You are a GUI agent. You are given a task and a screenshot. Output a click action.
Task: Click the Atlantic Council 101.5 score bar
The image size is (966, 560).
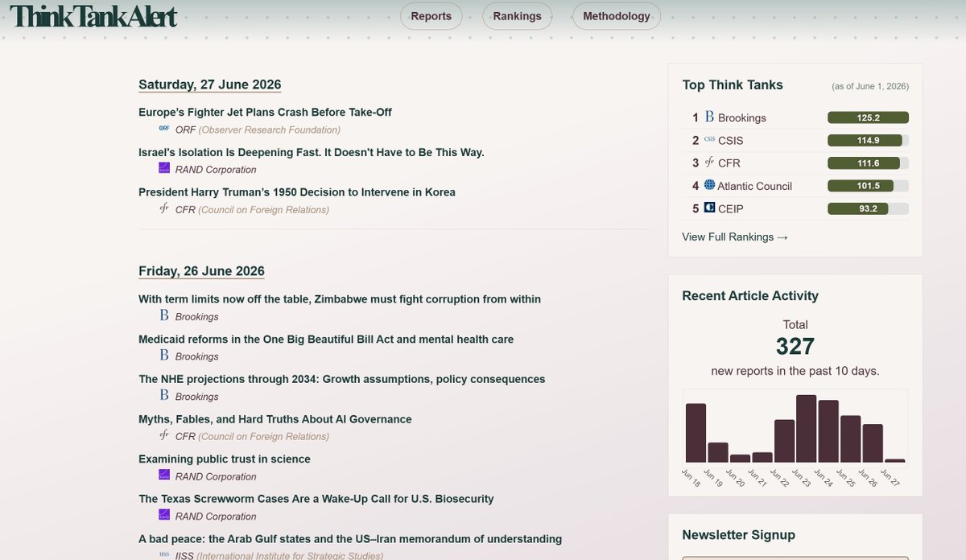(869, 186)
